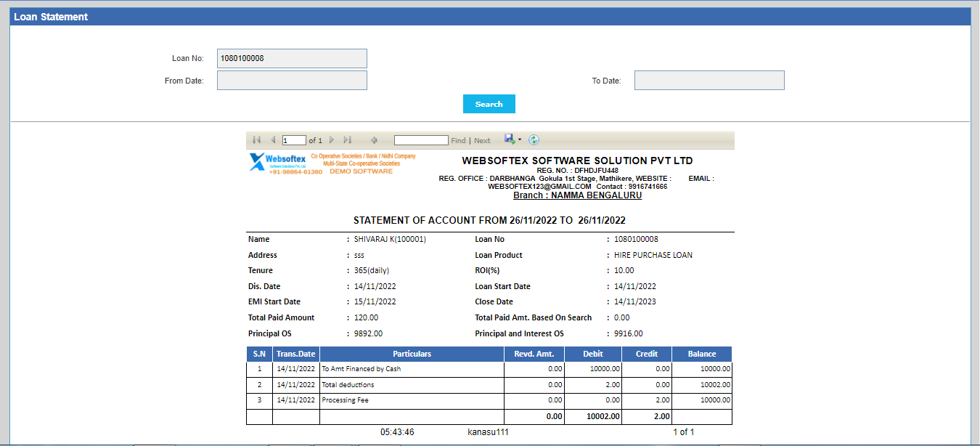Click username kanasu111 in report footer
This screenshot has height=446, width=980.
coord(488,432)
